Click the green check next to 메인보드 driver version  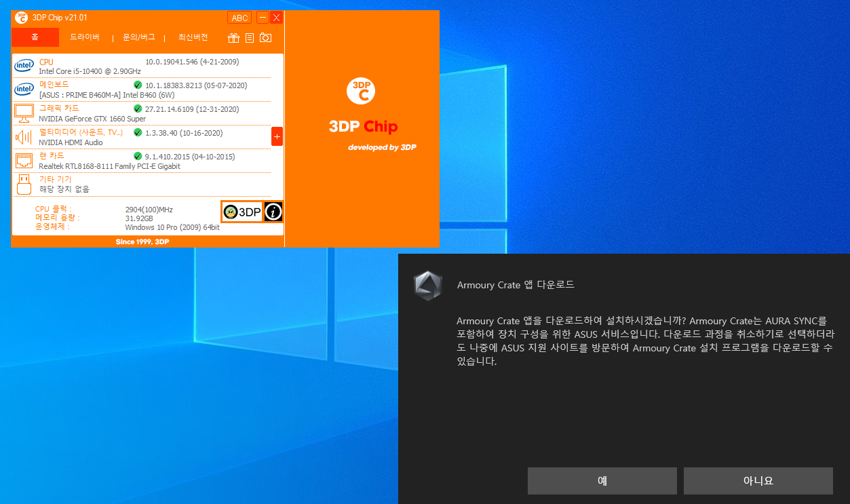pyautogui.click(x=138, y=85)
